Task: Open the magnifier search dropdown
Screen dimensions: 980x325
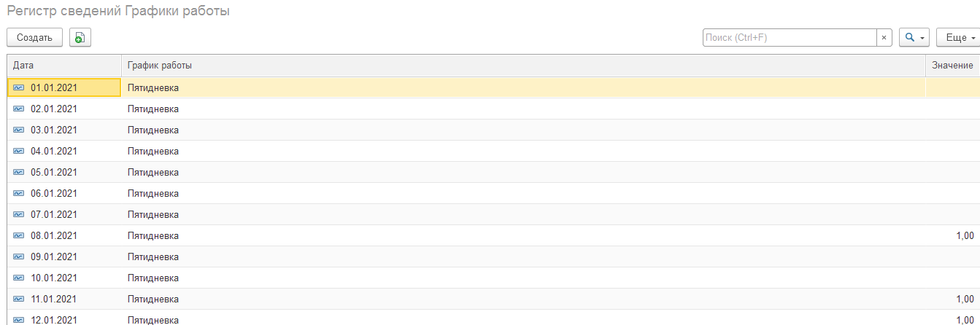Action: [x=914, y=38]
